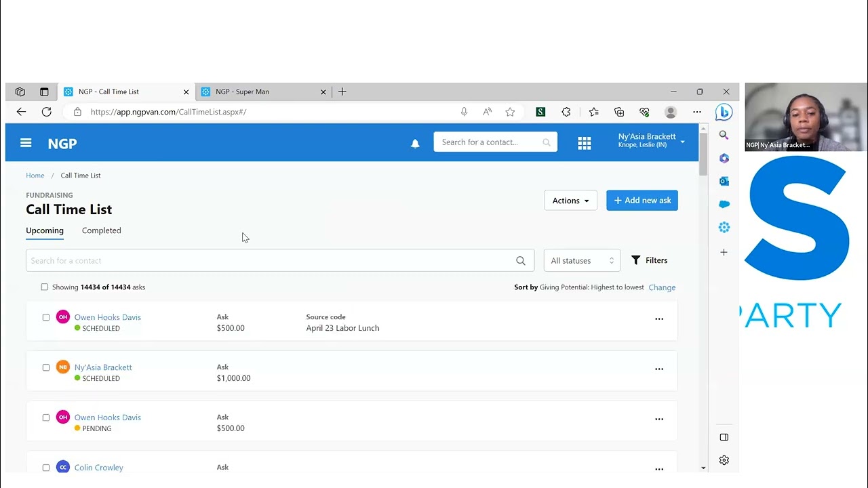Click the browser back arrow
The image size is (868, 488).
21,112
